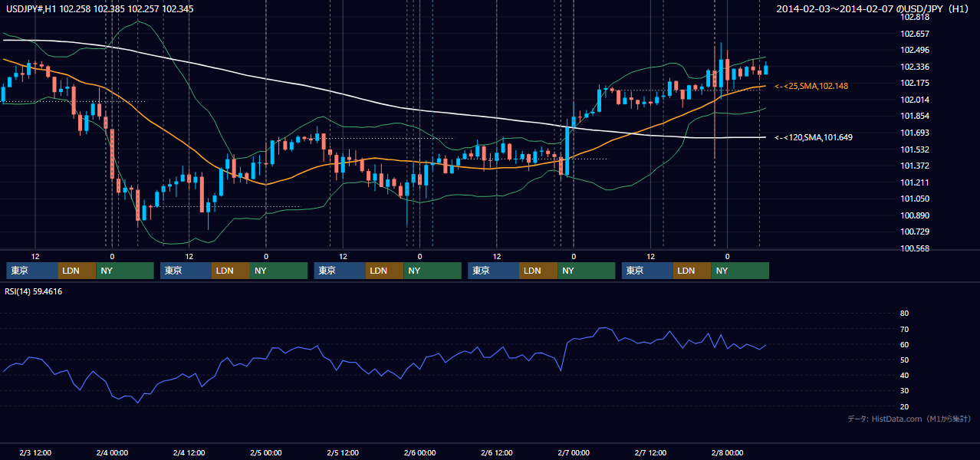Click the RSI 50 level label
The width and height of the screenshot is (980, 460).
click(x=904, y=360)
